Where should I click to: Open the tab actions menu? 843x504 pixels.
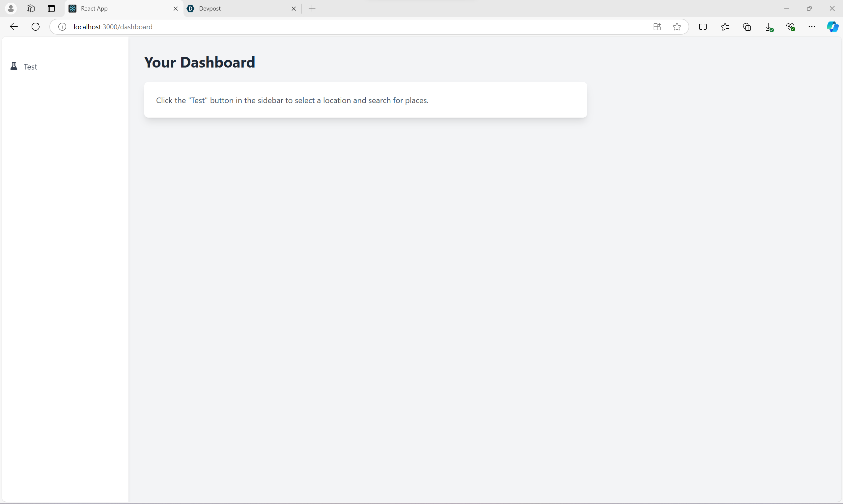51,9
